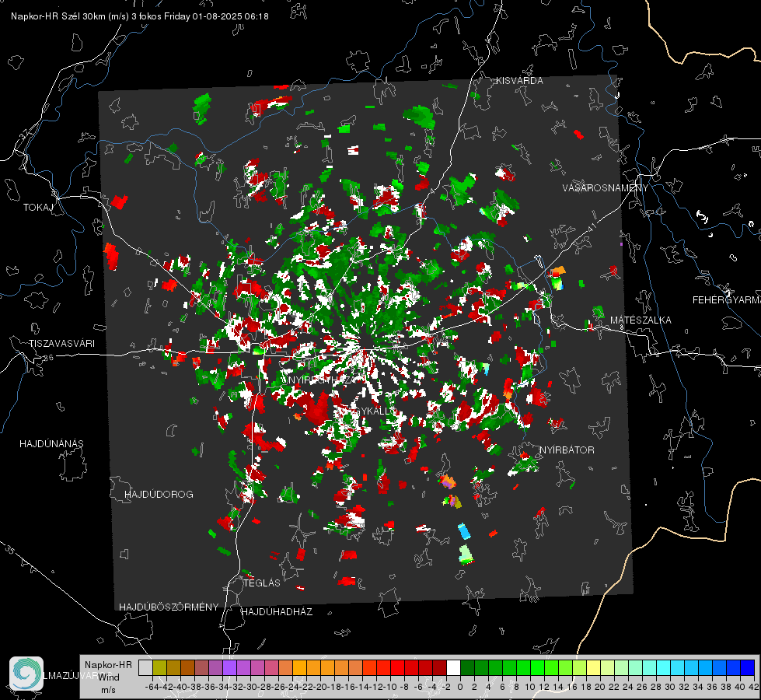The width and height of the screenshot is (761, 700).
Task: Click the olive swatch above -64
Action: [x=159, y=667]
